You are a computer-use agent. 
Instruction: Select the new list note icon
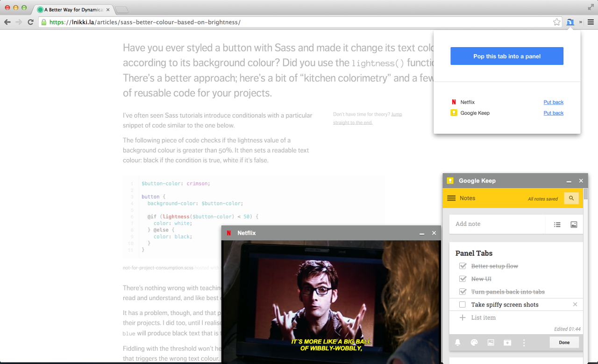point(557,224)
